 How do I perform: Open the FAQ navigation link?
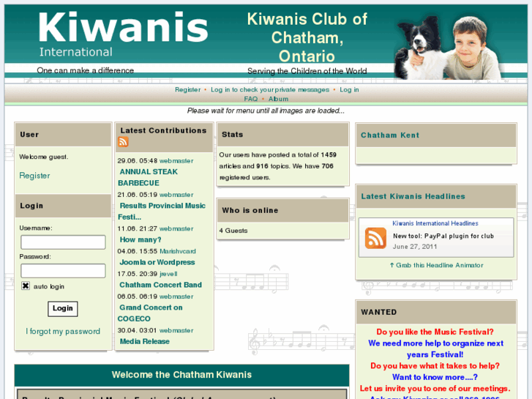251,99
